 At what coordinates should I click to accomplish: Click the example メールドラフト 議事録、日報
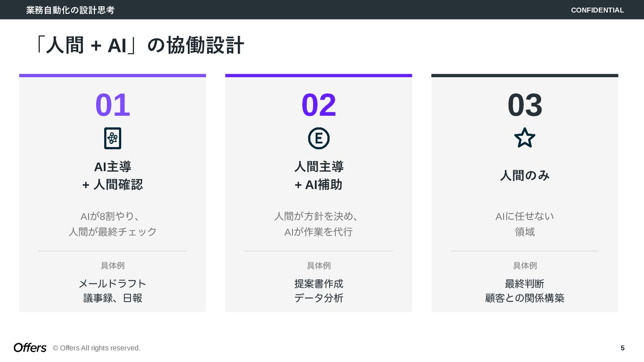pos(113,290)
